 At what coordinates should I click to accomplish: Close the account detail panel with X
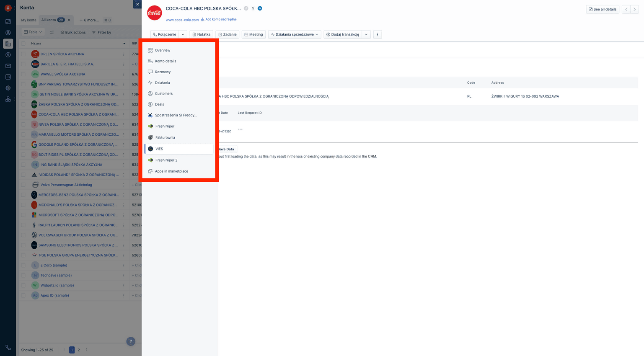137,4
